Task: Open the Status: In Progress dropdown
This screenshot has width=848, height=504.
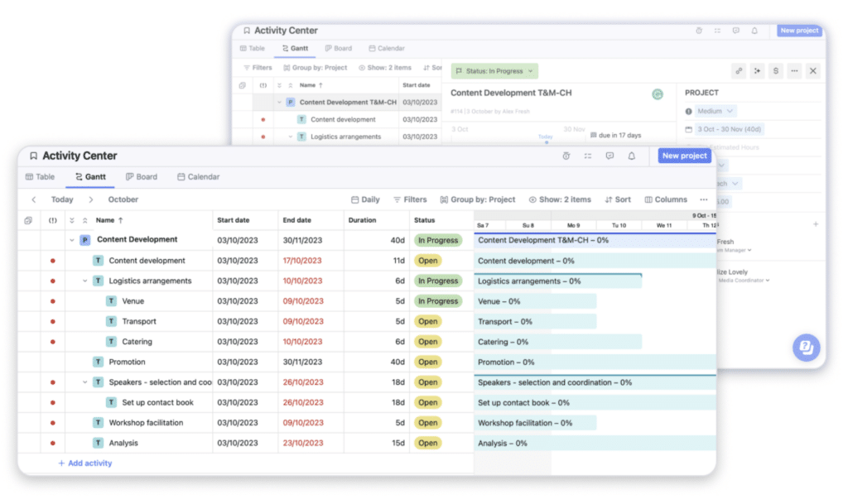Action: [x=494, y=71]
